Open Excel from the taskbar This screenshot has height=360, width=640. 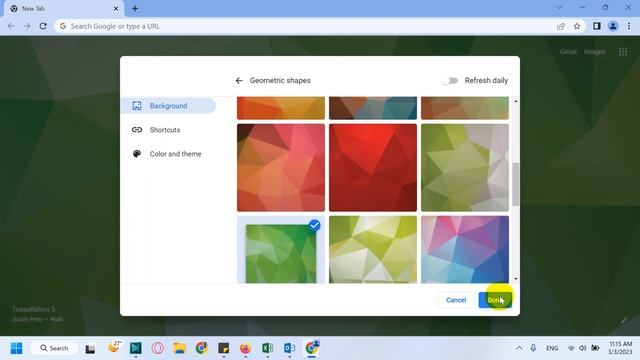pos(267,348)
